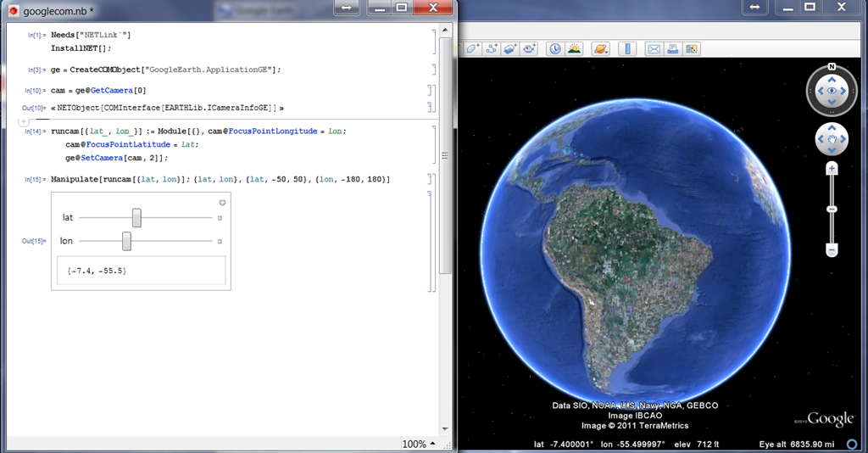Click the googlecom.nb Mathematica title icon

[x=13, y=10]
